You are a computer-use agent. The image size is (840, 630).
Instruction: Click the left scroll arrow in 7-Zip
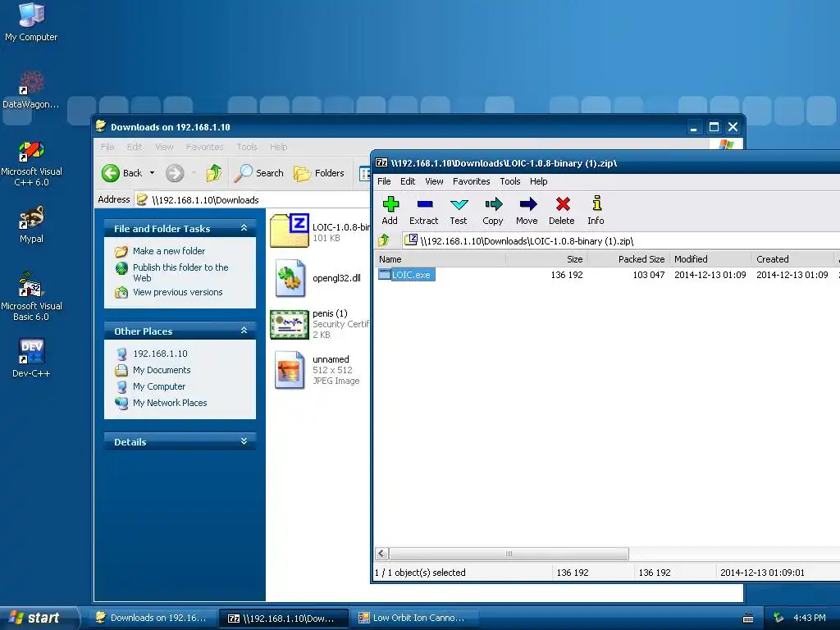[x=382, y=554]
